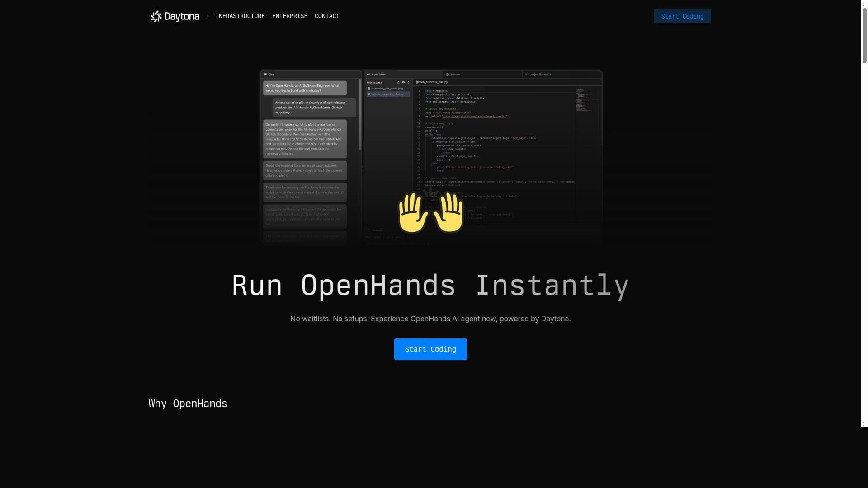The width and height of the screenshot is (868, 488).
Task: Open the CONTACT menu item
Action: [327, 16]
